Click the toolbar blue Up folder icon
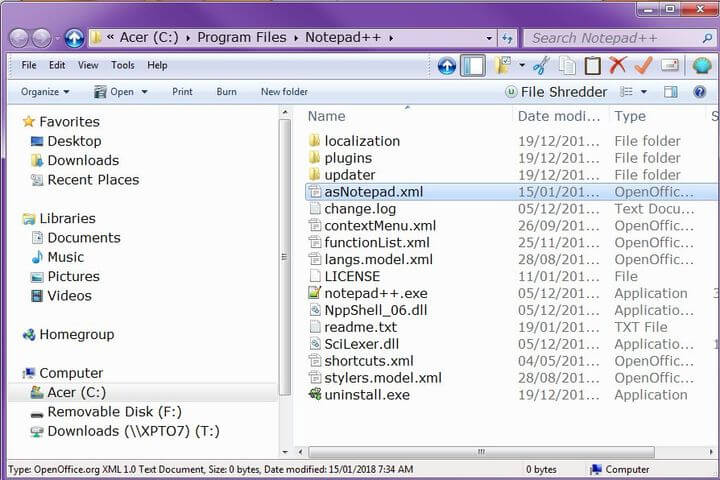The image size is (720, 480). 446,66
